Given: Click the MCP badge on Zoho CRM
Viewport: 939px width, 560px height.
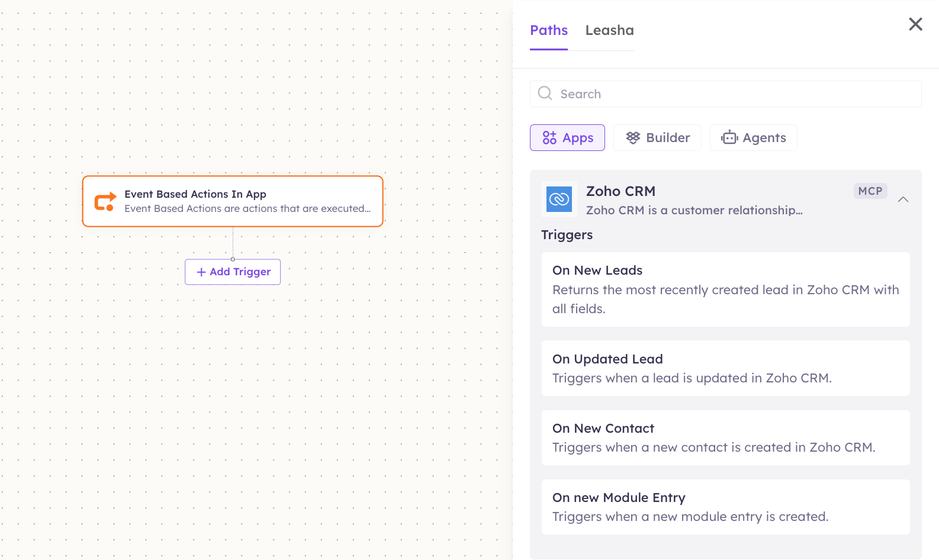Looking at the screenshot, I should point(870,191).
